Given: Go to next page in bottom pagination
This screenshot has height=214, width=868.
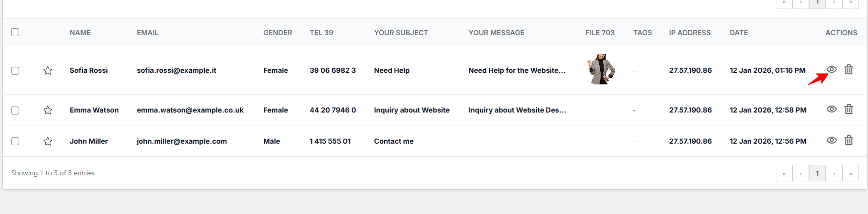Looking at the screenshot, I should [x=834, y=173].
